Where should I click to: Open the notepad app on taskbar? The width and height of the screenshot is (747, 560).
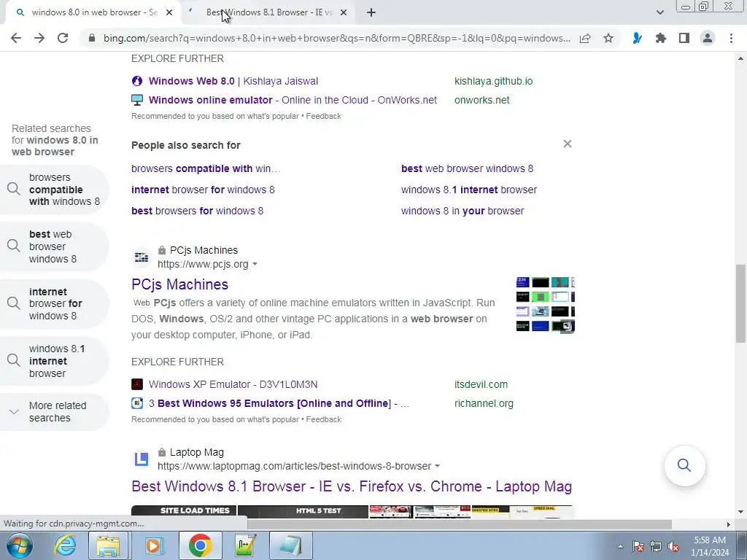pyautogui.click(x=290, y=545)
